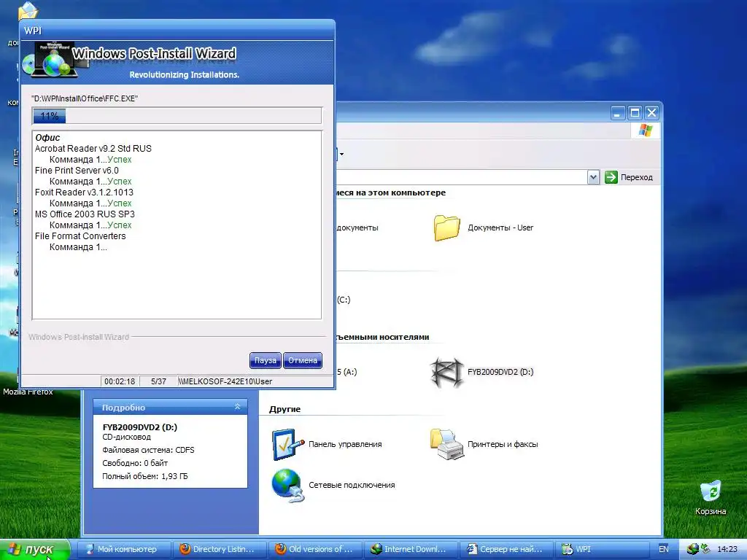The height and width of the screenshot is (560, 747).
Task: Click the Офис category heading in install log
Action: click(x=47, y=138)
